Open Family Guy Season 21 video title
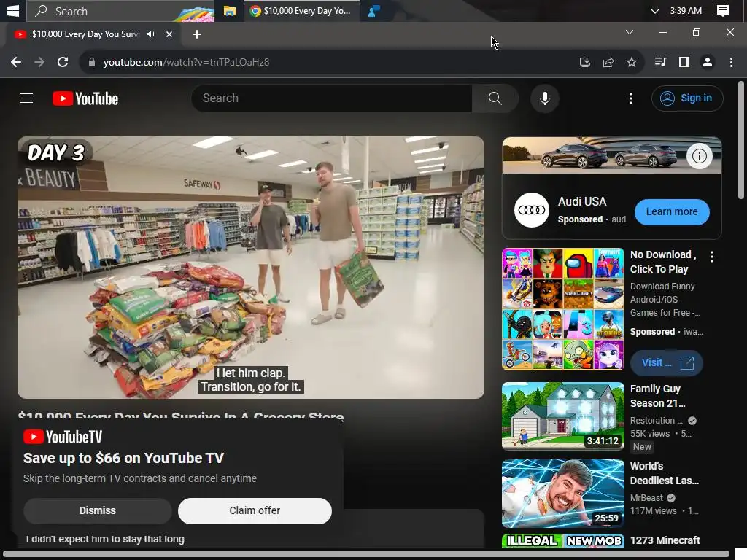Image resolution: width=747 pixels, height=560 pixels. coord(657,396)
